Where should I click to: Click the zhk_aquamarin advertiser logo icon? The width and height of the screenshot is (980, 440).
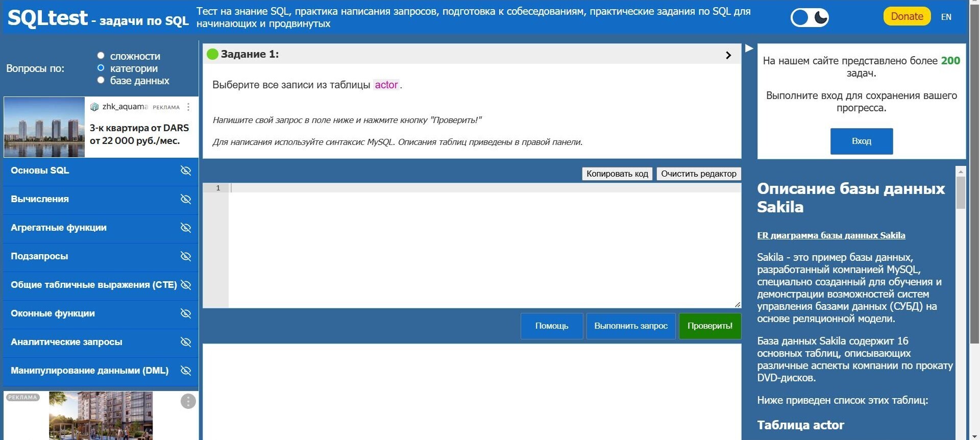pyautogui.click(x=94, y=107)
